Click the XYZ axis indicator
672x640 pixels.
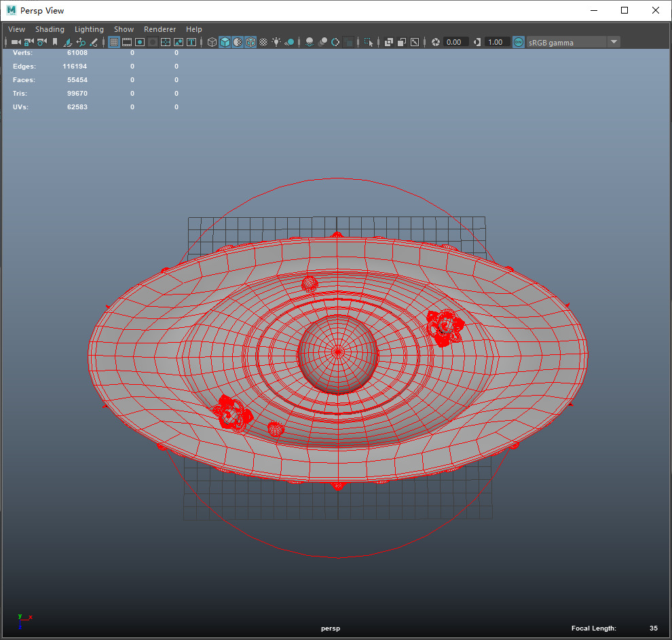tap(24, 622)
